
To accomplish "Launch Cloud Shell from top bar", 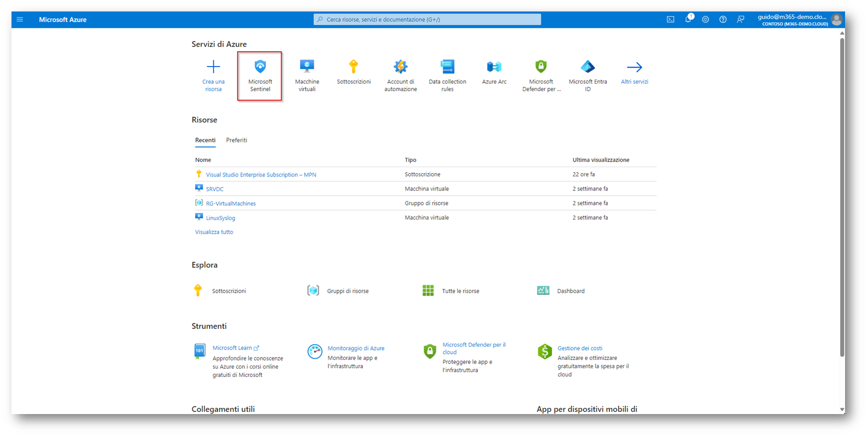I will [671, 20].
